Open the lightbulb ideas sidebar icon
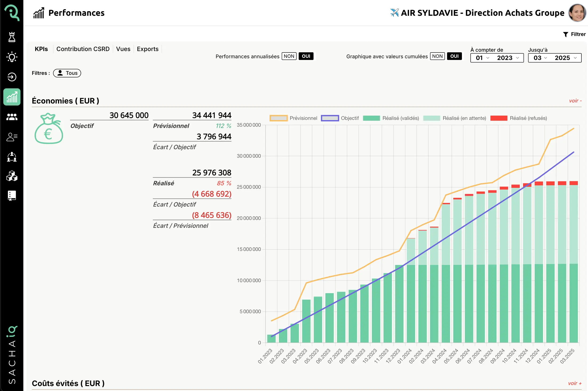 point(12,57)
